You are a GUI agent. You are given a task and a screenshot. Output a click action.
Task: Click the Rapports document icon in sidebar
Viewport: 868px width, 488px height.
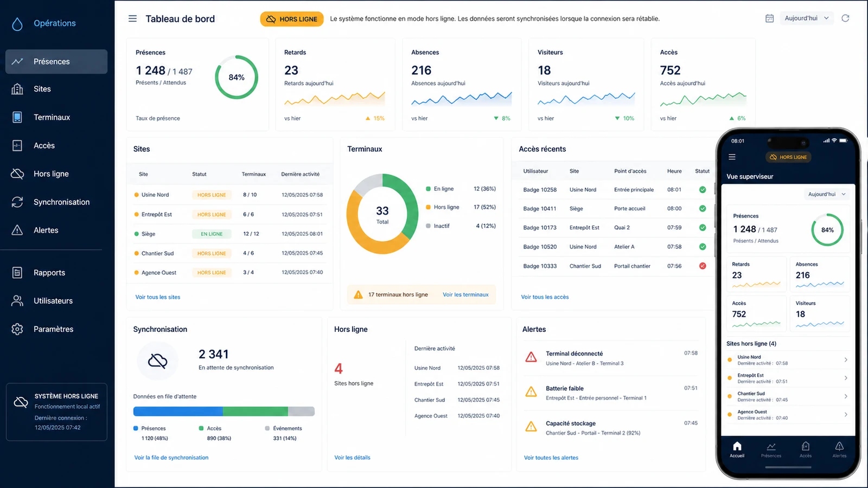17,273
